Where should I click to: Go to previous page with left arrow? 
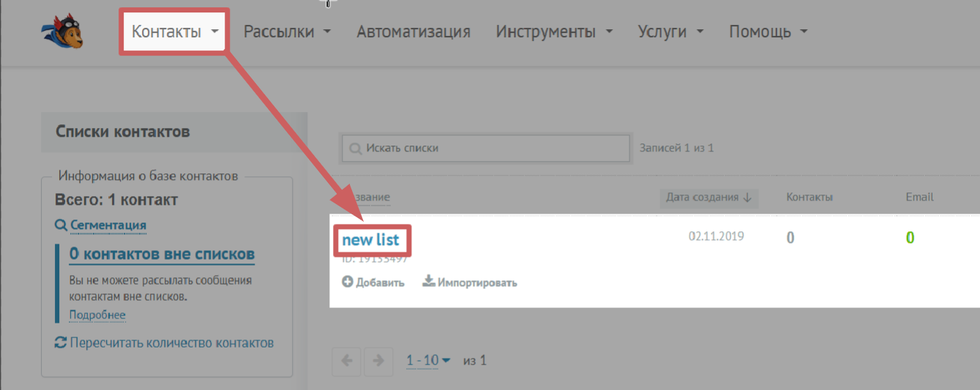[x=347, y=361]
